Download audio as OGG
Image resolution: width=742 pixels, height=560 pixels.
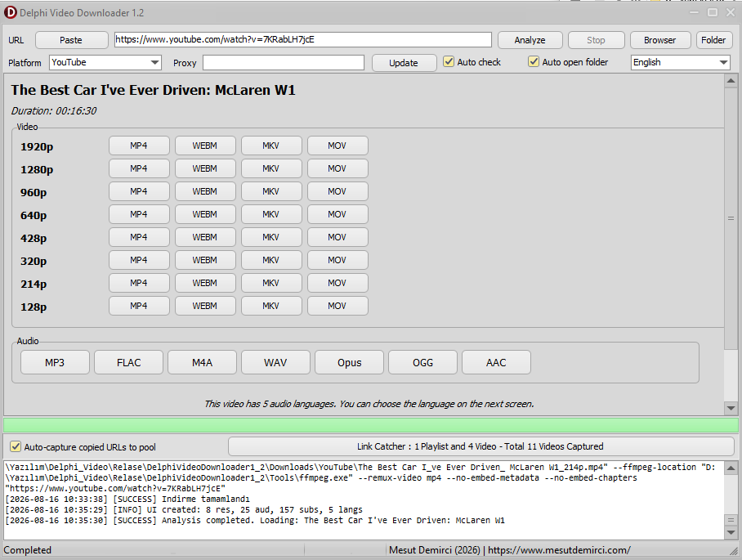(x=423, y=363)
